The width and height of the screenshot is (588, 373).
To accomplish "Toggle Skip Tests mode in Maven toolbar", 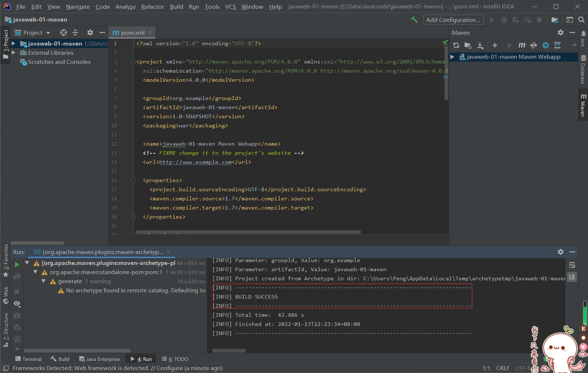I will pos(546,45).
